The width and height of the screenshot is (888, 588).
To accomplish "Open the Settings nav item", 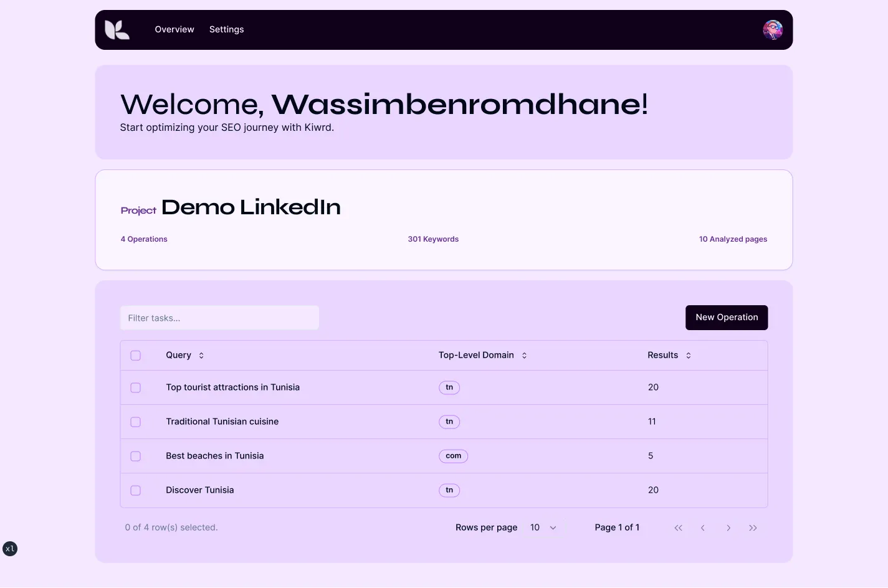I will [226, 29].
